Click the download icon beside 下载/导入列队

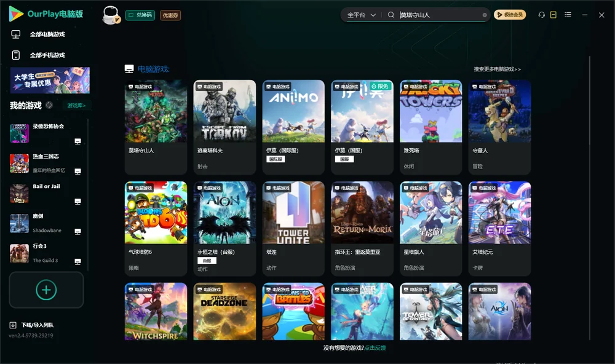click(x=13, y=325)
